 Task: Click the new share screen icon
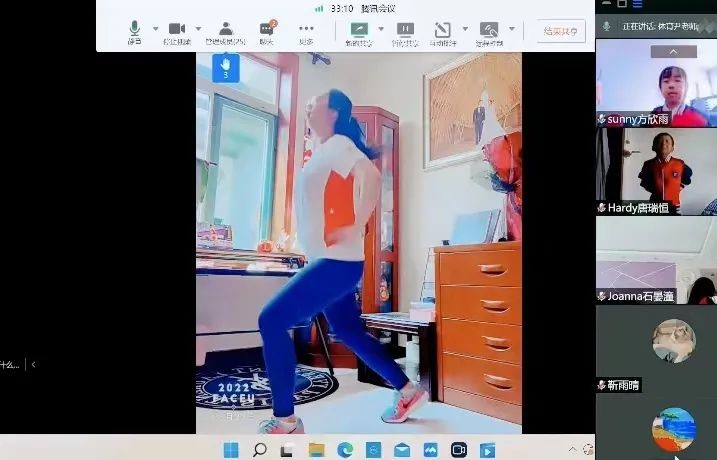(x=358, y=31)
